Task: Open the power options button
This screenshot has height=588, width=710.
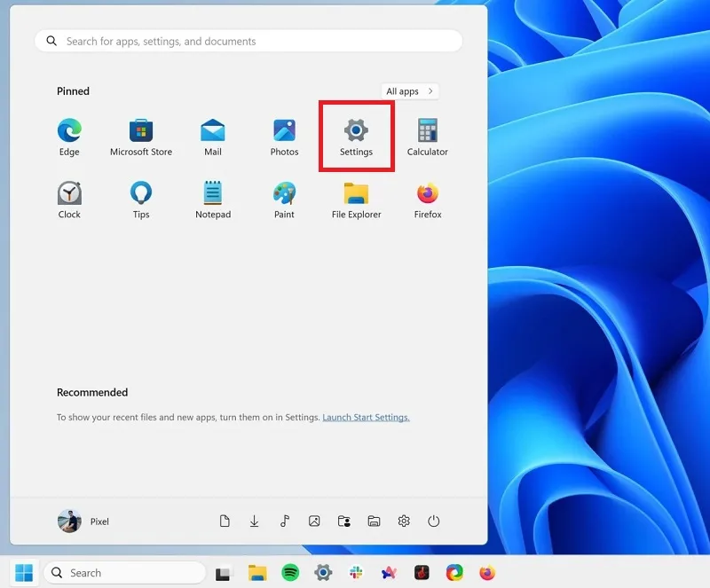Action: (x=433, y=521)
